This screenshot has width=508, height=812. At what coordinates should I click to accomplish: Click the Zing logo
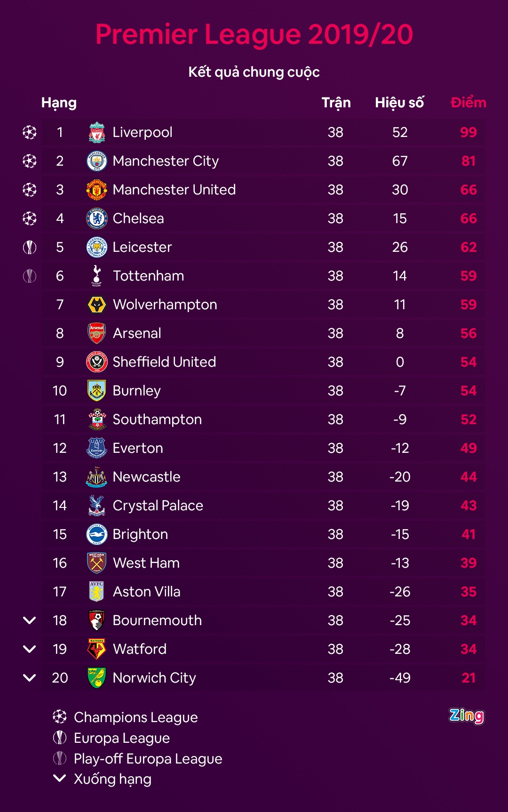tap(466, 716)
